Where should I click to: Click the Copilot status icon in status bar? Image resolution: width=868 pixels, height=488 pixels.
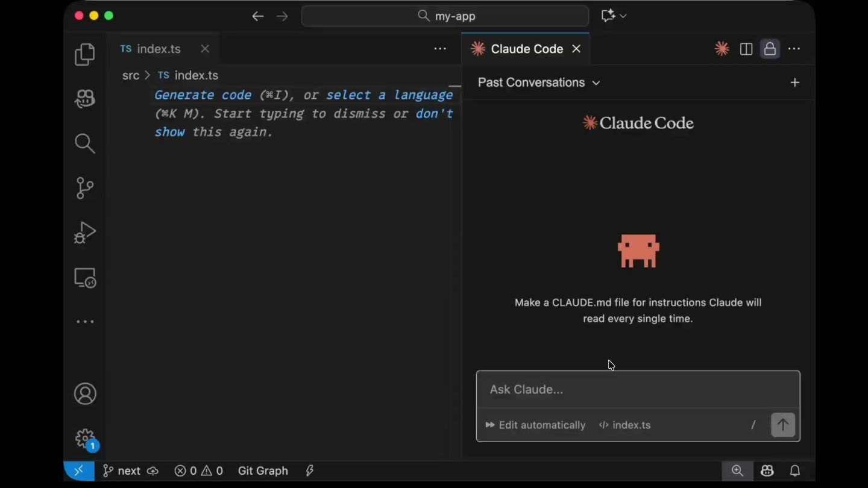pyautogui.click(x=767, y=471)
